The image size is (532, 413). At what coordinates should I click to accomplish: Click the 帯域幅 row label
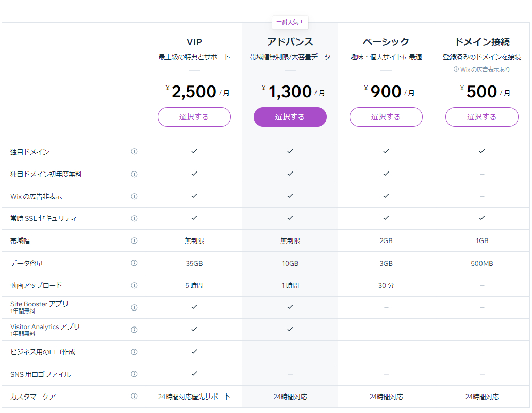(x=20, y=241)
